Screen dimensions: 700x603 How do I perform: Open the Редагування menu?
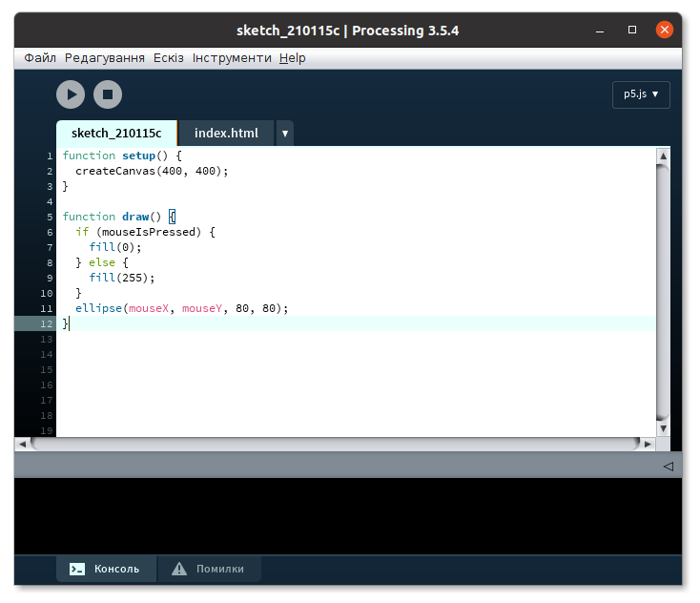(x=105, y=58)
